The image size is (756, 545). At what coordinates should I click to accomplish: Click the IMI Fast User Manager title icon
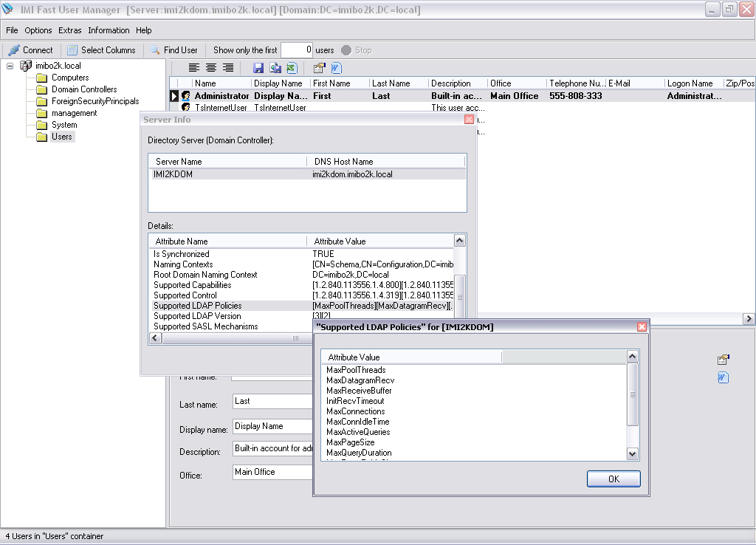click(7, 9)
